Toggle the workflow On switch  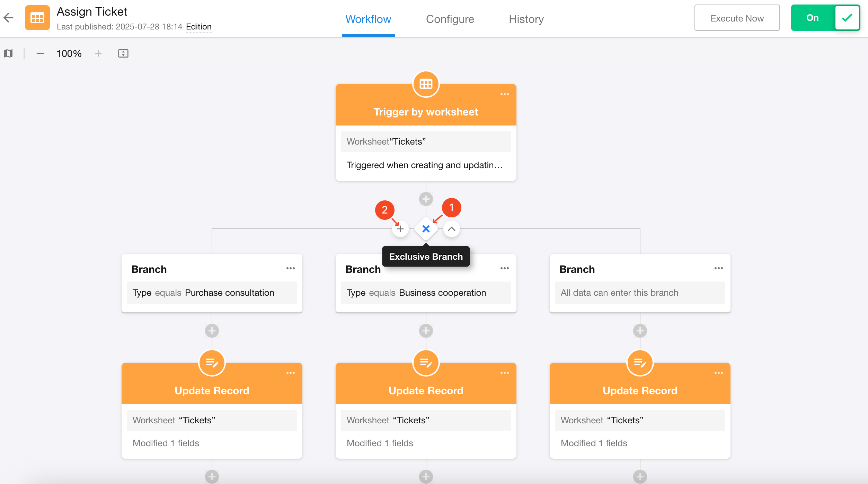click(825, 18)
